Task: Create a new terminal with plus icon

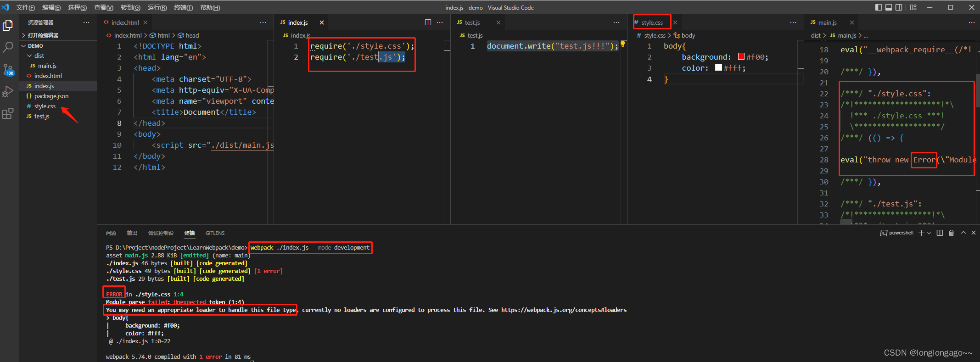Action: tap(921, 233)
